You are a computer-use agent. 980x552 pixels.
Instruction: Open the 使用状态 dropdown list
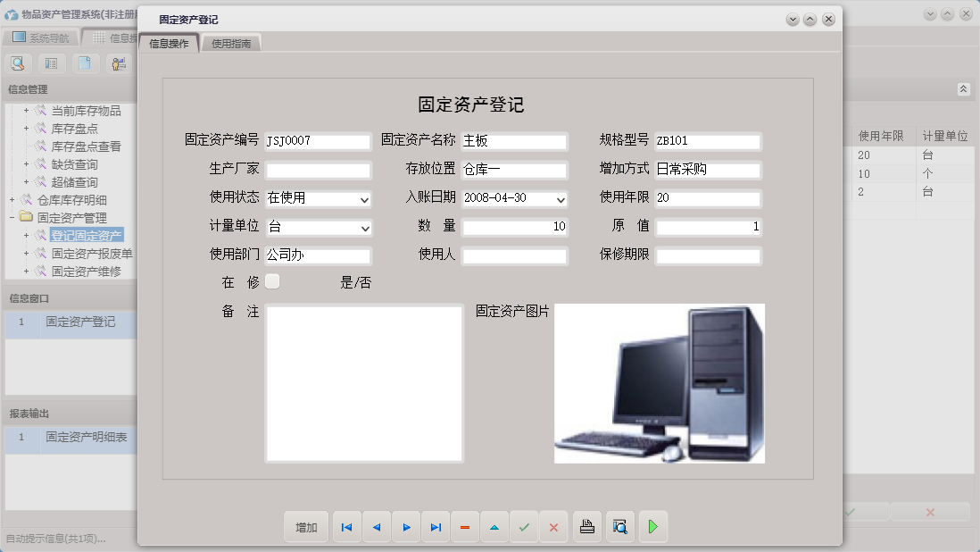pyautogui.click(x=363, y=198)
